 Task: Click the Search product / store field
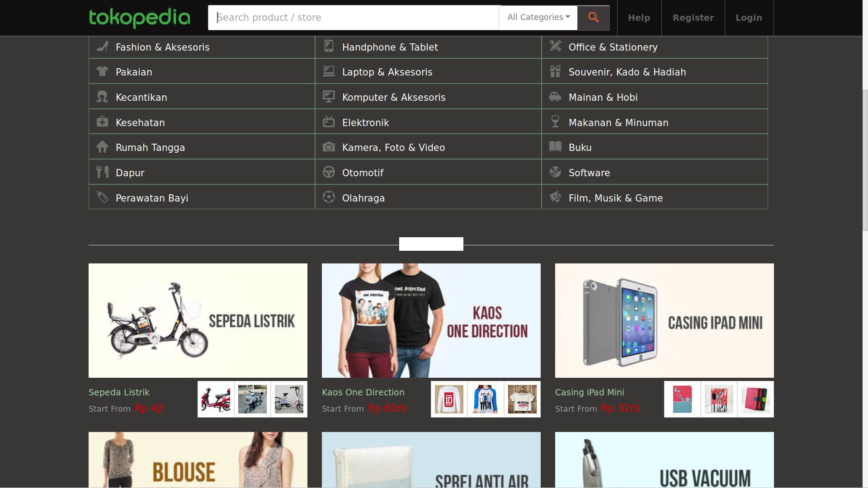click(353, 18)
